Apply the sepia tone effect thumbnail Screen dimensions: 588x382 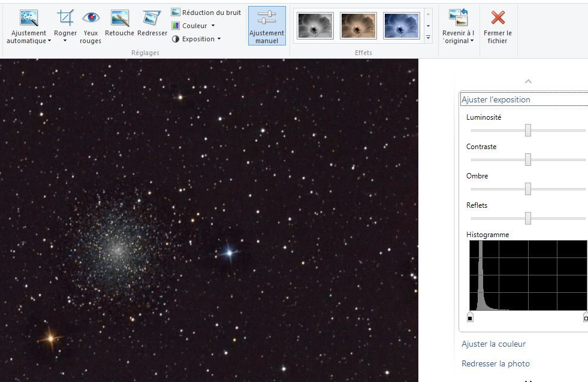(x=358, y=26)
